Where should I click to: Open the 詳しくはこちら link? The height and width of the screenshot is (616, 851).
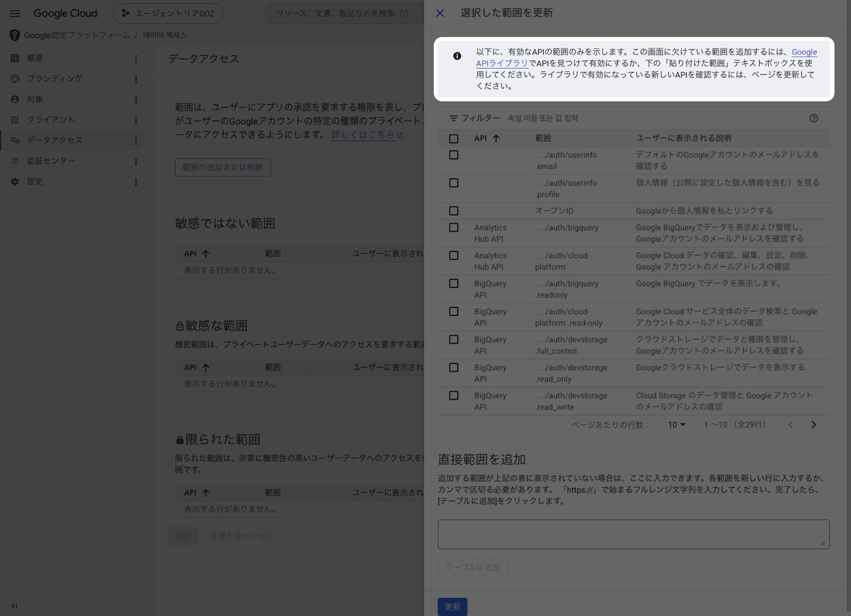tap(367, 135)
